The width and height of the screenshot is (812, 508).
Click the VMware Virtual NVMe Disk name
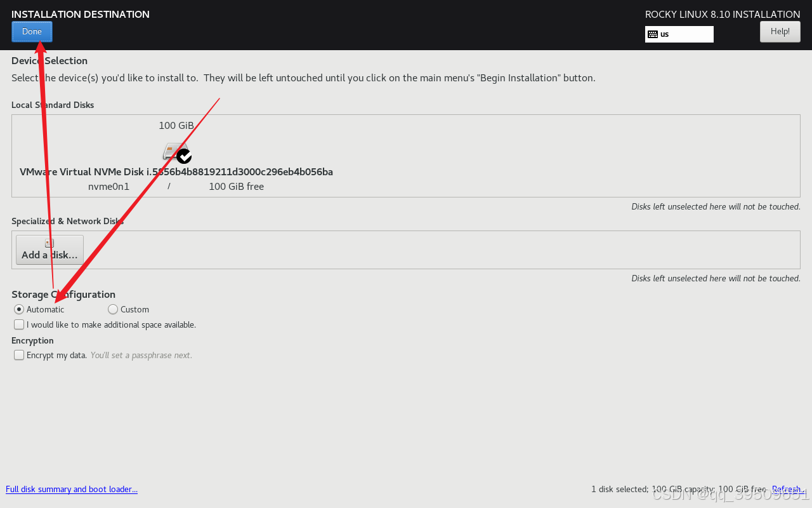pyautogui.click(x=176, y=172)
